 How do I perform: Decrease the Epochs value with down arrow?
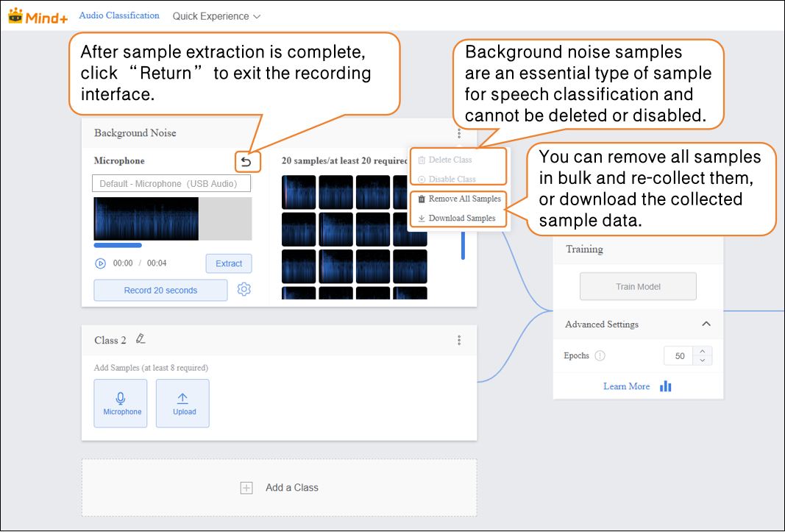703,361
